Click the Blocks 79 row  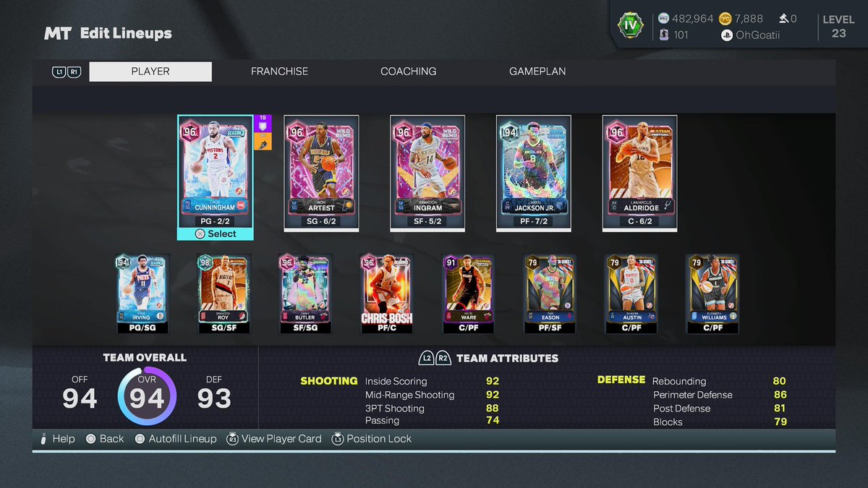point(720,421)
